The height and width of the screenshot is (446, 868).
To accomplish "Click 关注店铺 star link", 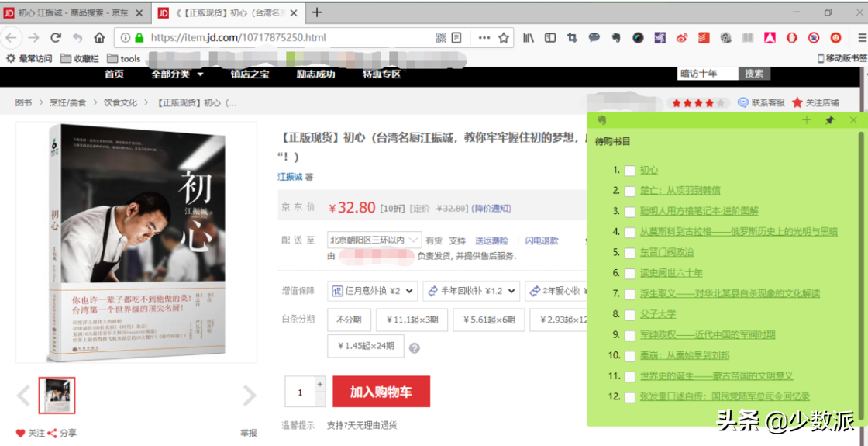I will pyautogui.click(x=815, y=102).
